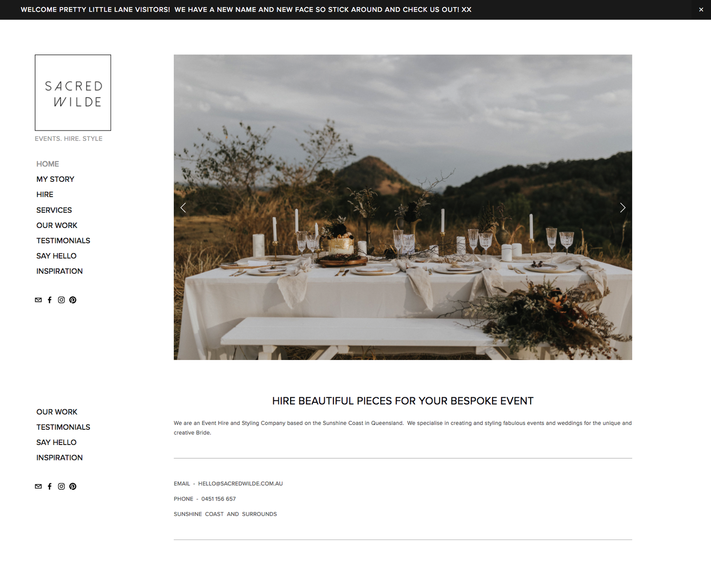The width and height of the screenshot is (711, 588).
Task: Click the welcome banner announcement text
Action: [x=246, y=10]
